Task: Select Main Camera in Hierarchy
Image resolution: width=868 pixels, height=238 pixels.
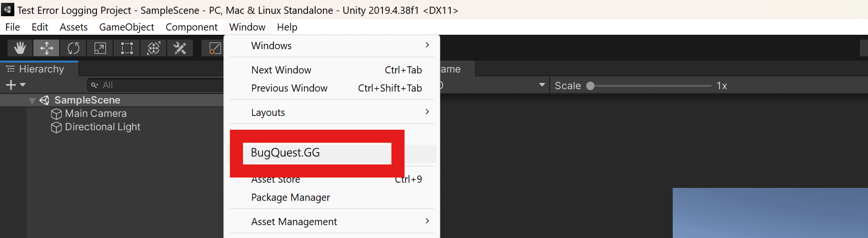Action: click(96, 114)
